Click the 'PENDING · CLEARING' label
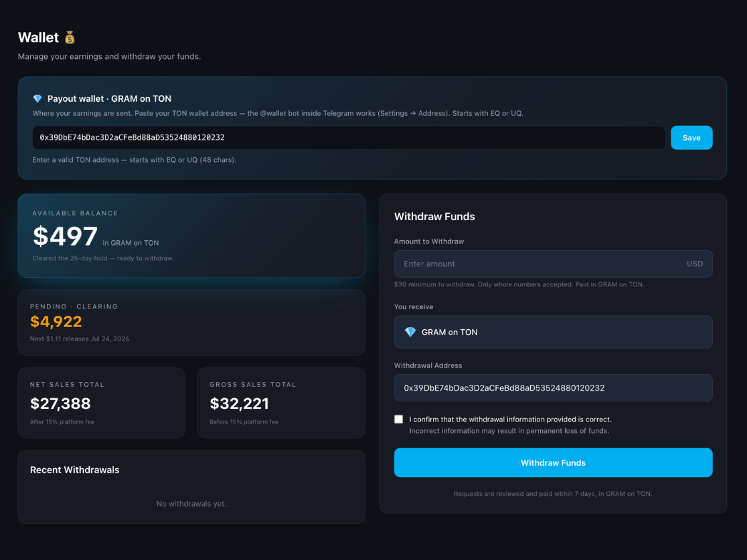 coord(74,306)
